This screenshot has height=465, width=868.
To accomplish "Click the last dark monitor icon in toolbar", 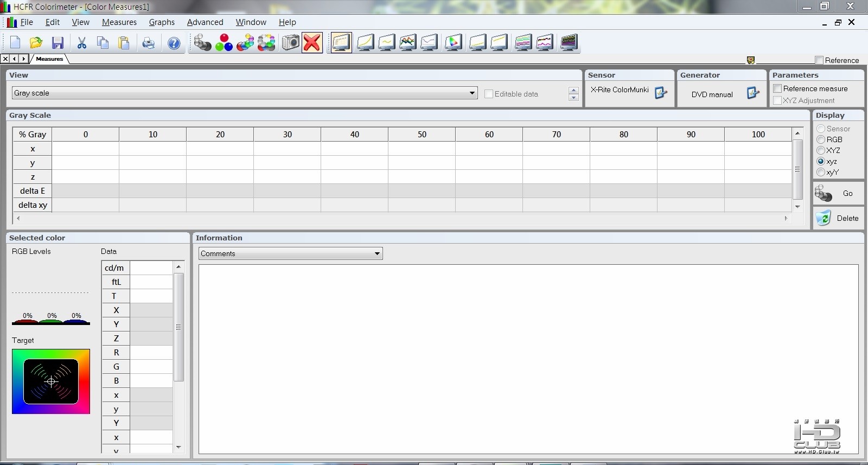I will pos(569,43).
